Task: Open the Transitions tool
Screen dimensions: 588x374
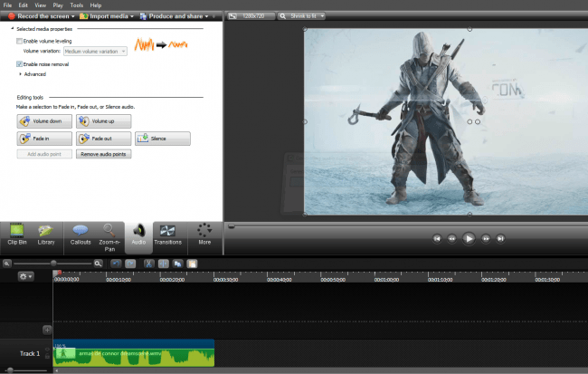Action: click(x=167, y=235)
